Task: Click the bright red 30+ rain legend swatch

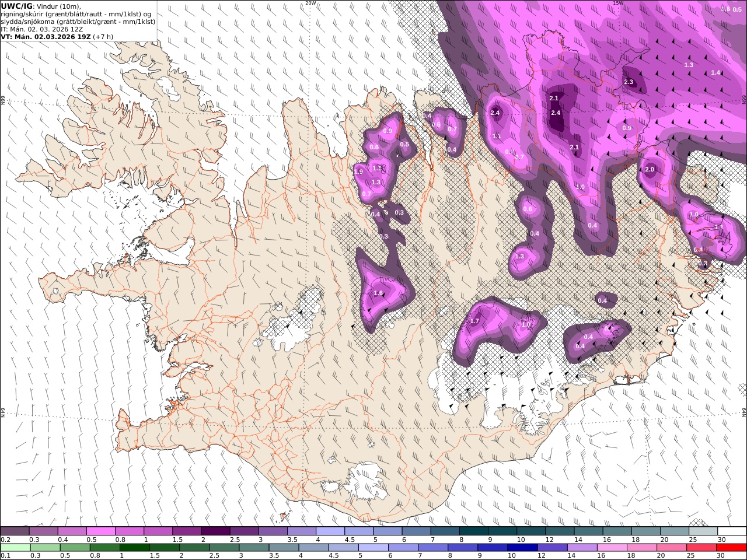Action: 731,548
